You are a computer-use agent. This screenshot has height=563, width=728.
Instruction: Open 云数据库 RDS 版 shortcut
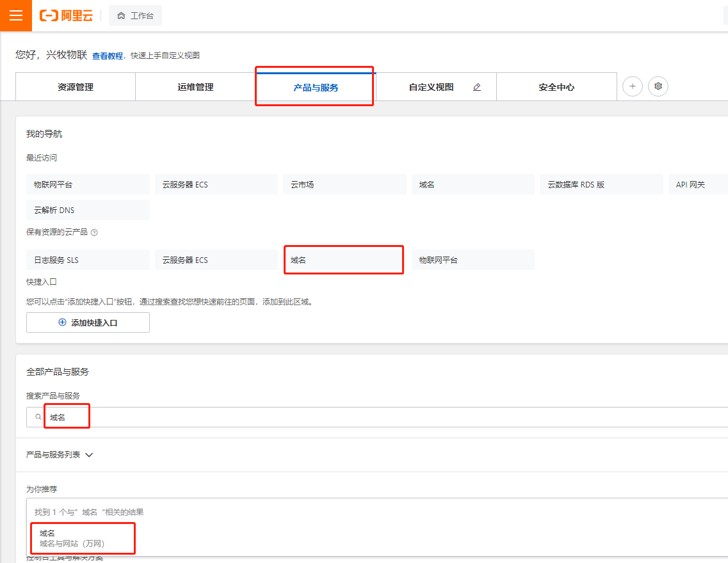point(601,184)
